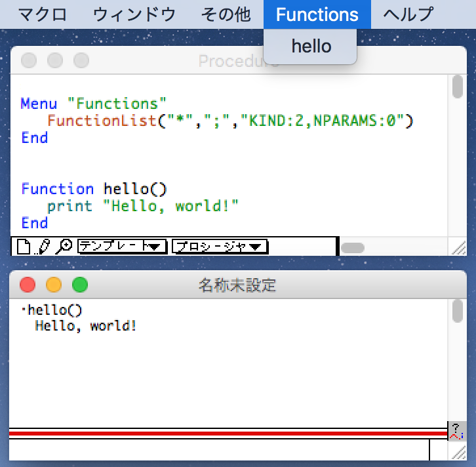476x467 pixels.
Task: Click the red divider bar in command window
Action: [228, 434]
